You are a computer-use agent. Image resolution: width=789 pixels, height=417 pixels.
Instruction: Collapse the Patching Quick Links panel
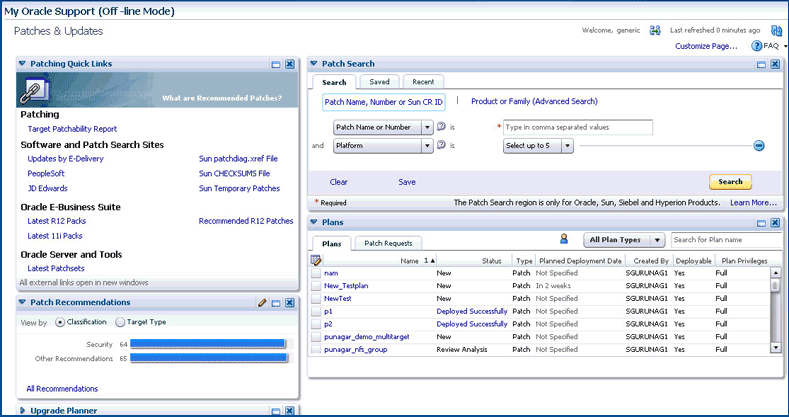(22, 63)
